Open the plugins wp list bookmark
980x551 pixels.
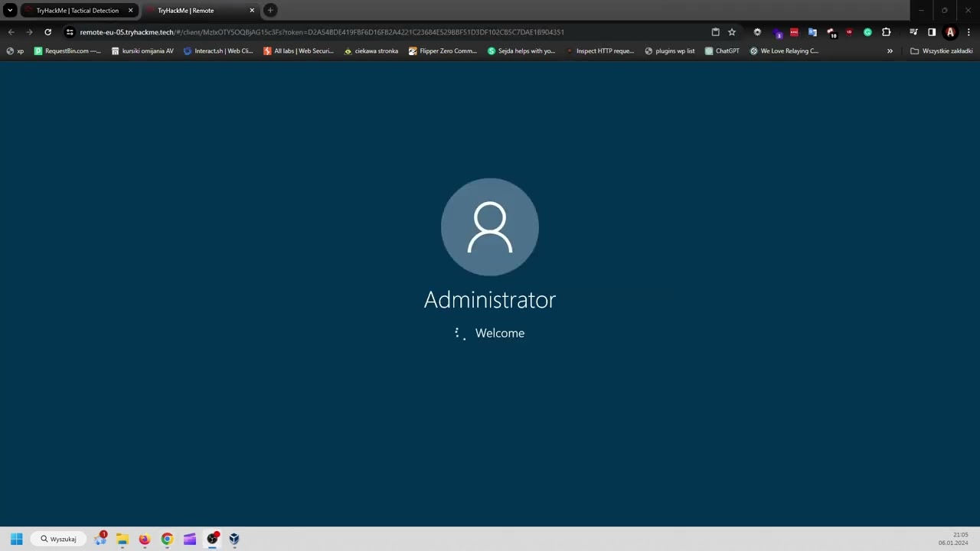coord(670,51)
